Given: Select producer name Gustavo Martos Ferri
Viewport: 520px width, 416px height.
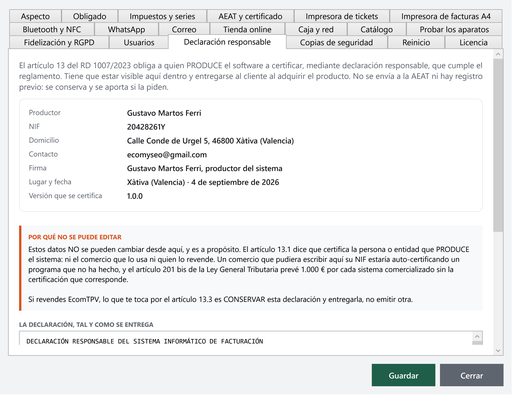Looking at the screenshot, I should [164, 113].
